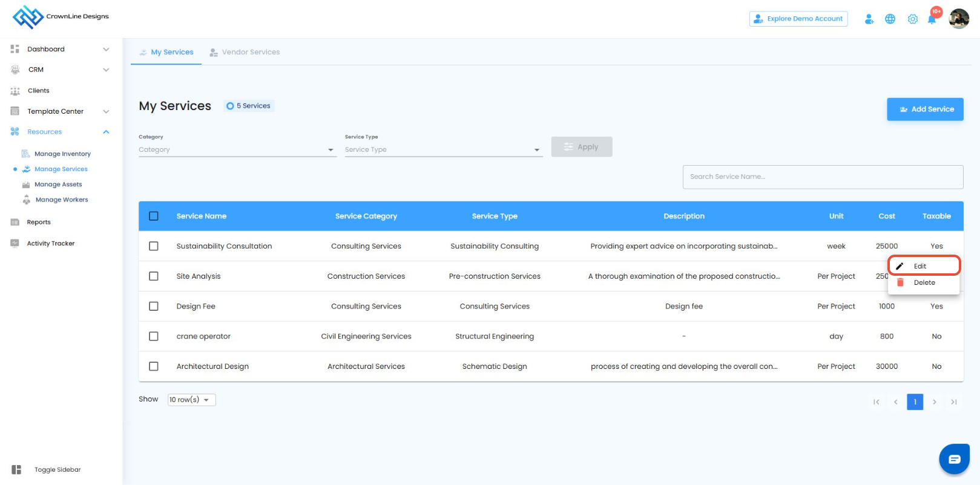Click the notifications bell icon
Screen dimensions: 980x485
932,19
